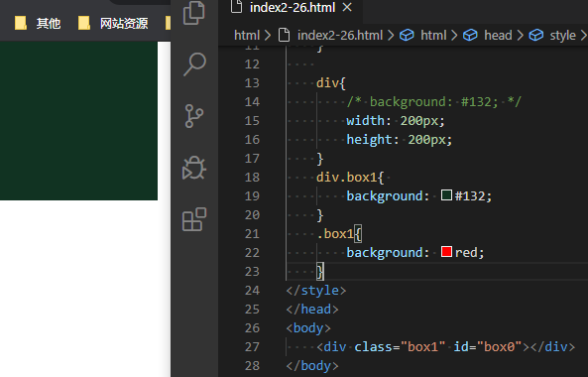Click the #132 value text on line 19
This screenshot has height=377, width=588.
(x=470, y=195)
